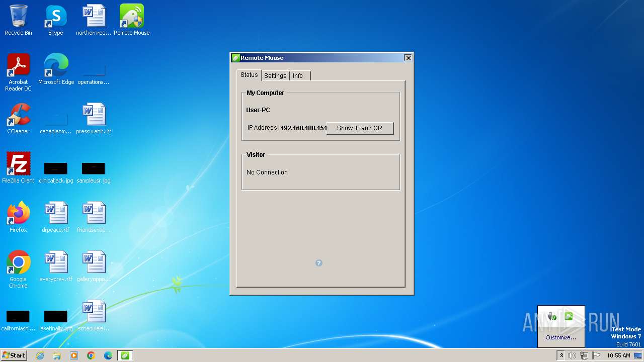Open everyprev.rtf document
Image resolution: width=644 pixels, height=362 pixels.
tap(56, 266)
